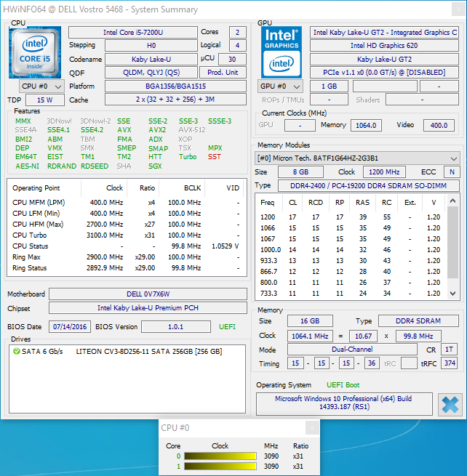The height and width of the screenshot is (476, 467).
Task: Click the DDR4-2400 / PC4-19200 type field
Action: point(369,185)
